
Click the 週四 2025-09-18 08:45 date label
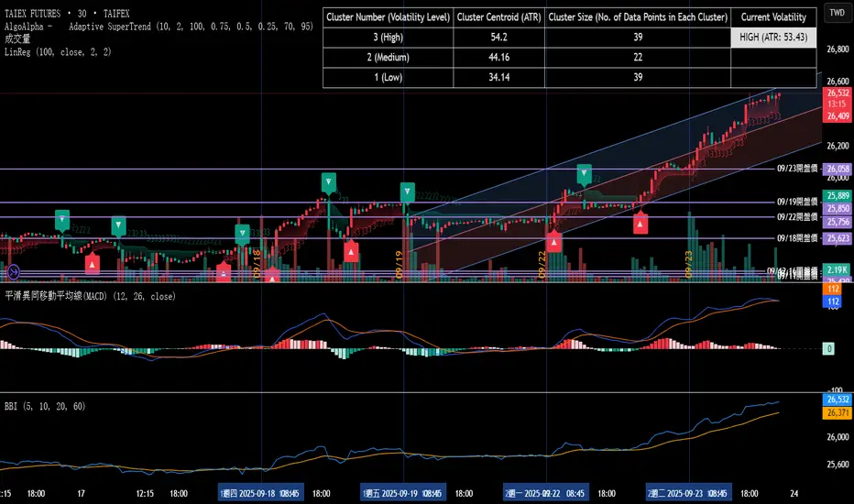coord(261,494)
